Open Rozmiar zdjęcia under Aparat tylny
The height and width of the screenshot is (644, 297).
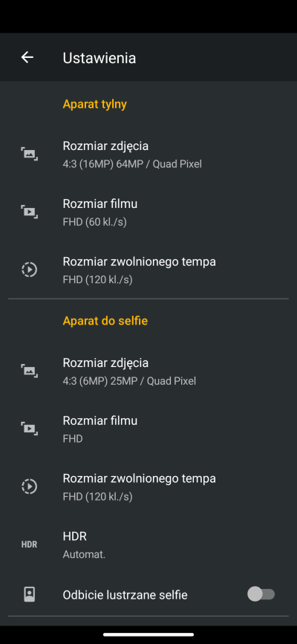tap(148, 155)
